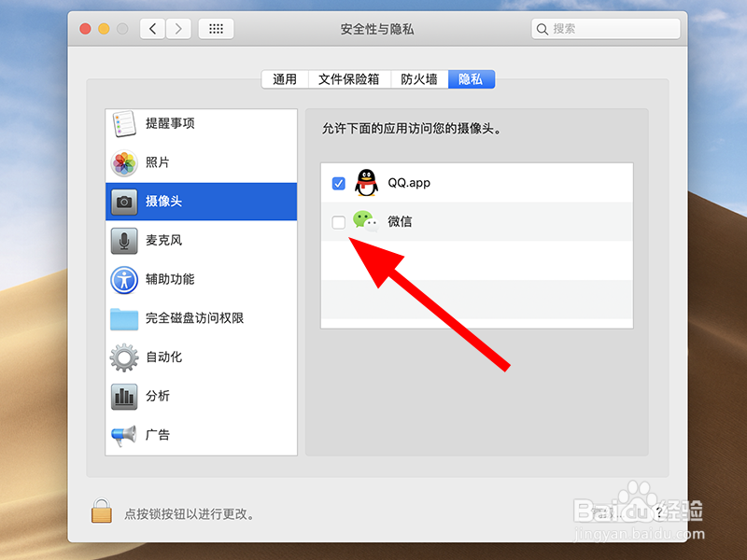Go back with the left chevron button
This screenshot has height=560, width=747.
(x=152, y=29)
